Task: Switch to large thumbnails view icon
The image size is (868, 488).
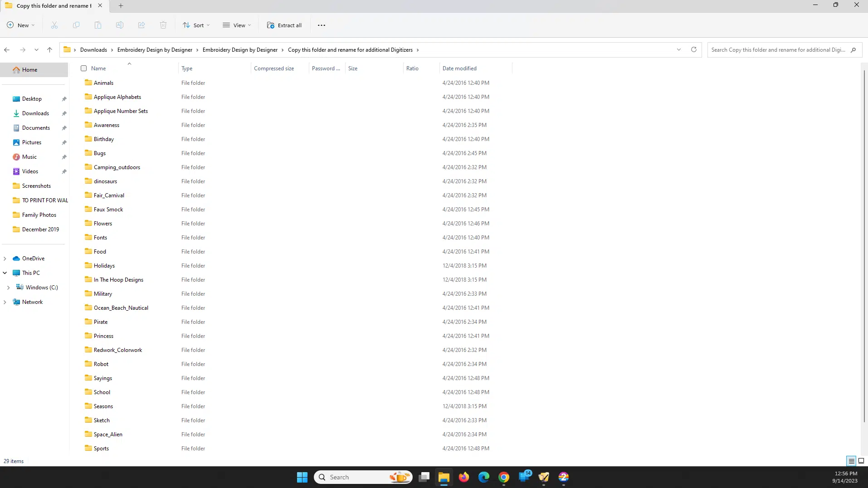Action: [861, 461]
